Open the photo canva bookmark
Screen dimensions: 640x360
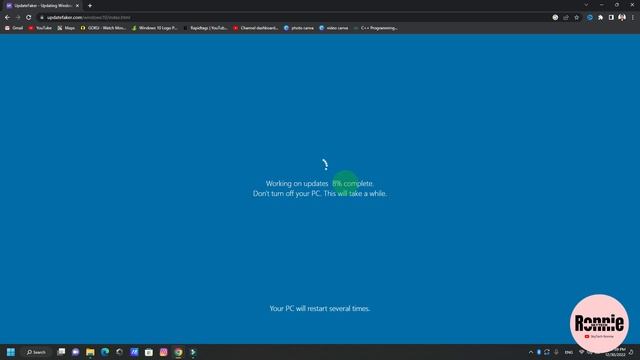click(x=299, y=28)
